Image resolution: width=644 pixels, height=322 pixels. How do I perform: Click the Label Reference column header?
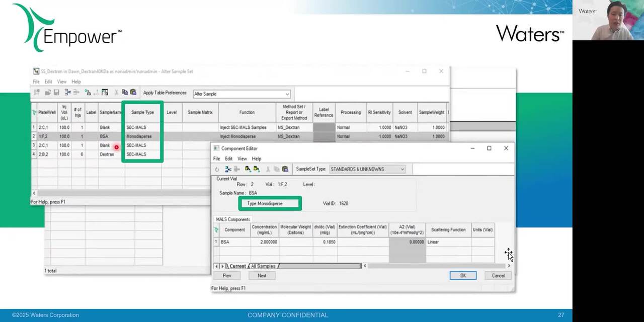[x=324, y=112]
